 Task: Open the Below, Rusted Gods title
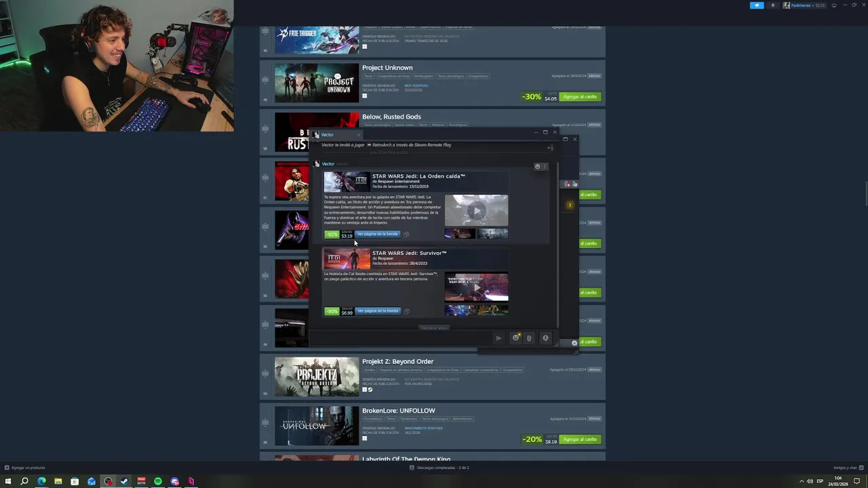pyautogui.click(x=391, y=117)
